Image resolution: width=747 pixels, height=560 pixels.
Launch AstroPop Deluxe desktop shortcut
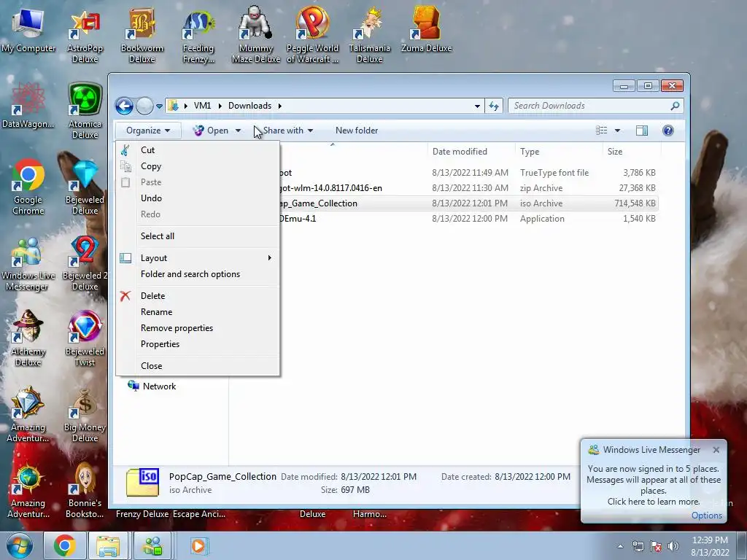coord(85,36)
